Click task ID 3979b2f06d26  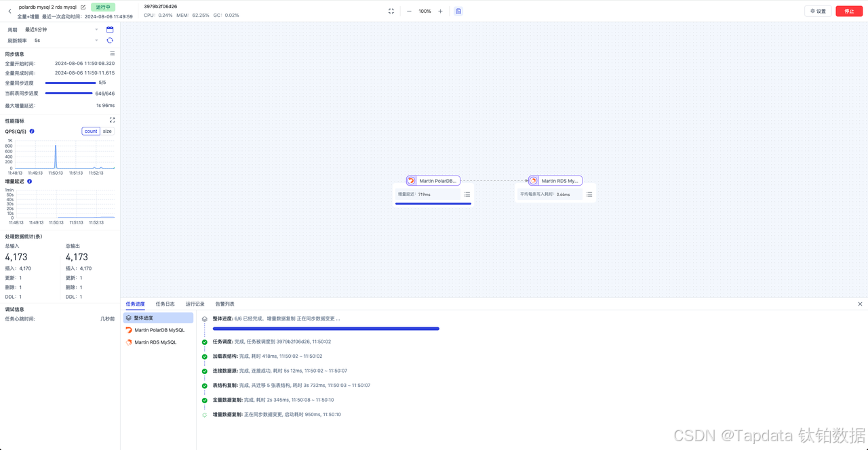[x=161, y=6]
